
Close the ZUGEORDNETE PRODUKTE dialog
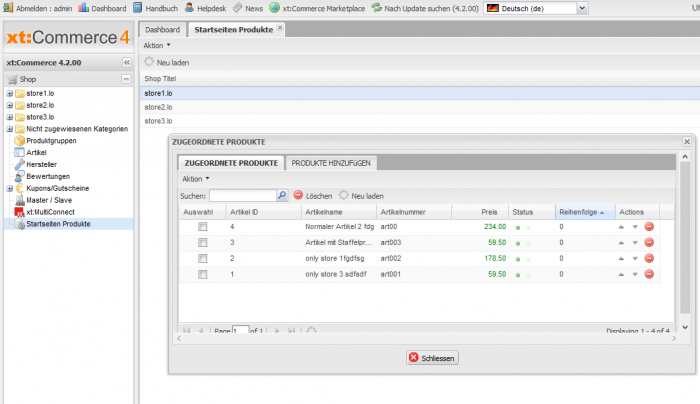tap(687, 142)
